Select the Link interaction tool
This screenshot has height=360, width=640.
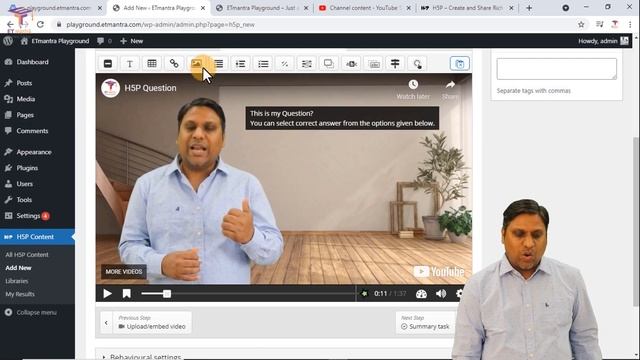point(174,64)
